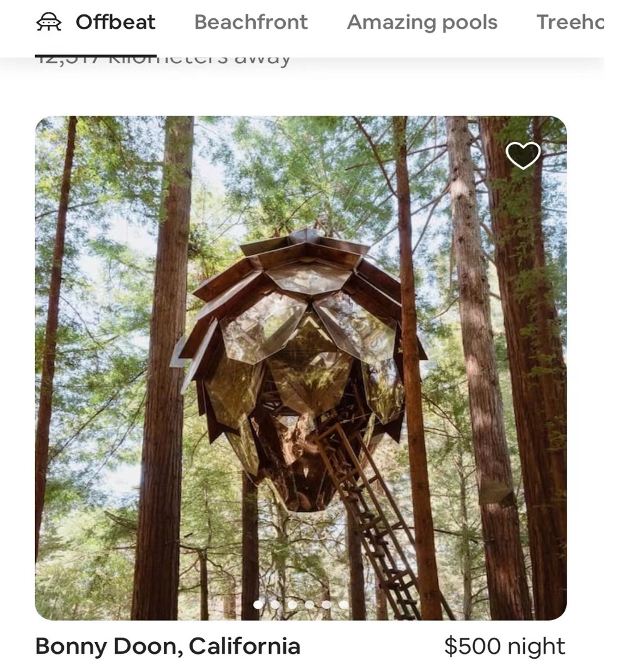This screenshot has height=672, width=623.
Task: Tap the UFO icon for Offbeat
Action: point(48,22)
